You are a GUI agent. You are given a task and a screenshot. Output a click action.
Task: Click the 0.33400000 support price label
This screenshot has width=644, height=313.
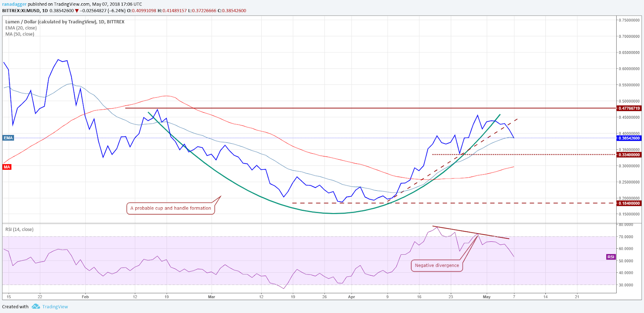(x=629, y=154)
